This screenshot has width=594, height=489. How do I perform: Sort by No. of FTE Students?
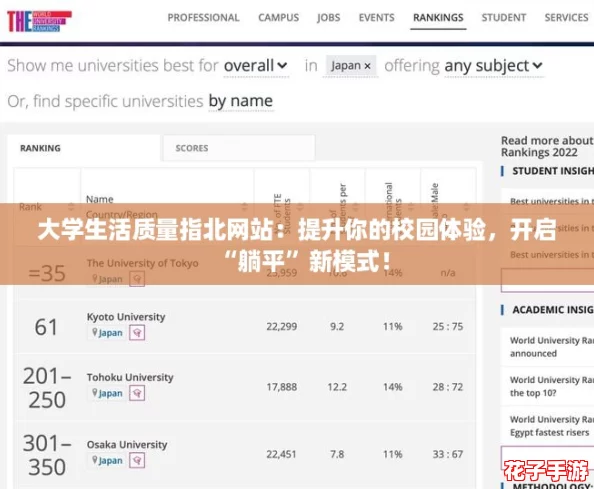(x=300, y=207)
